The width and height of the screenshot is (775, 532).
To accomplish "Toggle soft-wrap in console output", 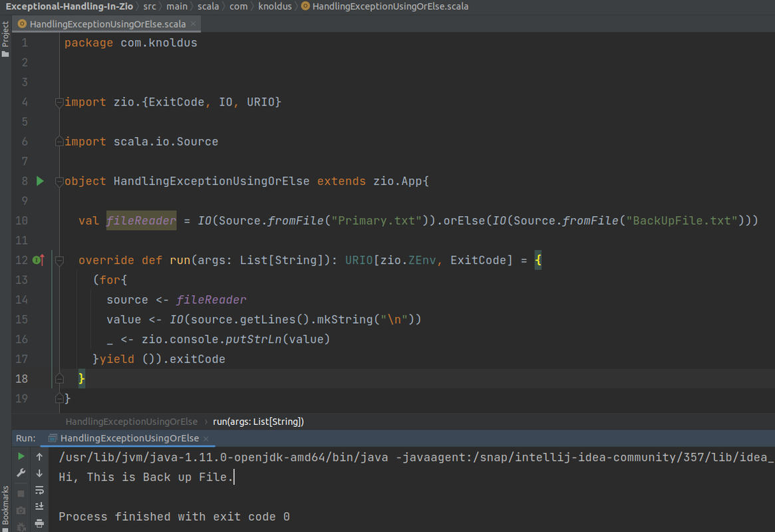I will click(x=39, y=490).
